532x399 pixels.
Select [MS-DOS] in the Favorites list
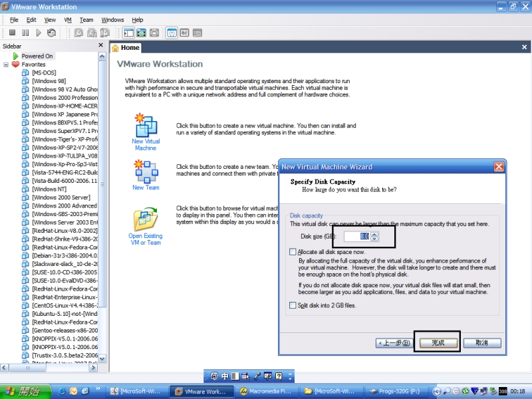[44, 72]
